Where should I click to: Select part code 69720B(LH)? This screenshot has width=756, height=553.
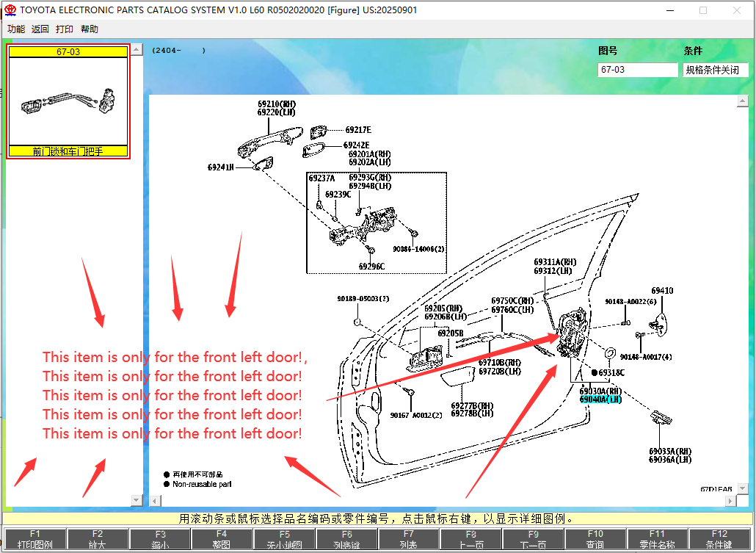coord(500,372)
